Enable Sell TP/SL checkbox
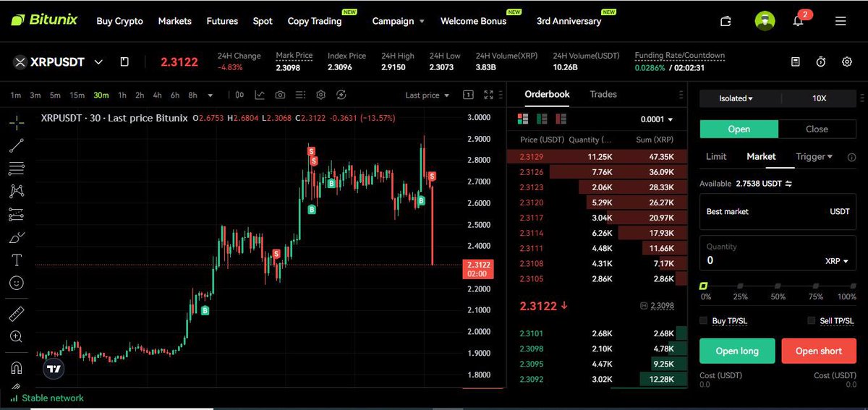This screenshot has height=410, width=868. (x=812, y=320)
